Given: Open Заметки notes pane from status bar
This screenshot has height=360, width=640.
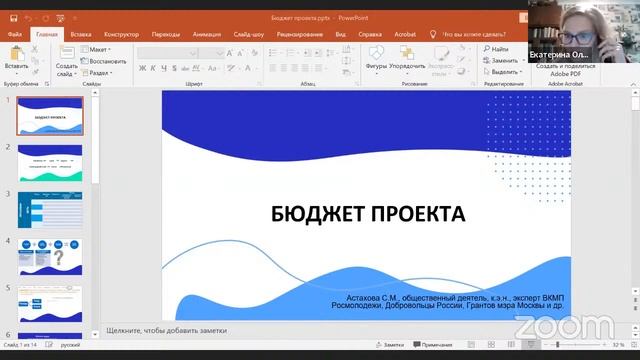Looking at the screenshot, I should 389,345.
